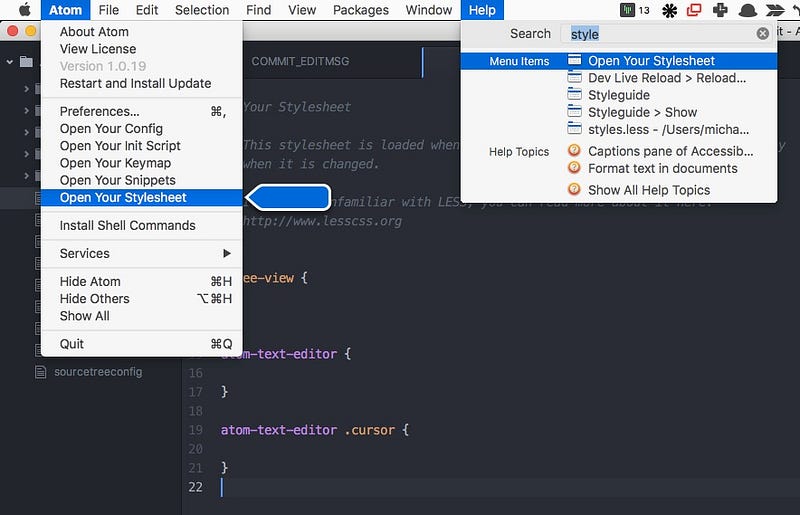Click menu item icon beside Styleguide result
Screen dimensions: 800x515
(x=574, y=94)
